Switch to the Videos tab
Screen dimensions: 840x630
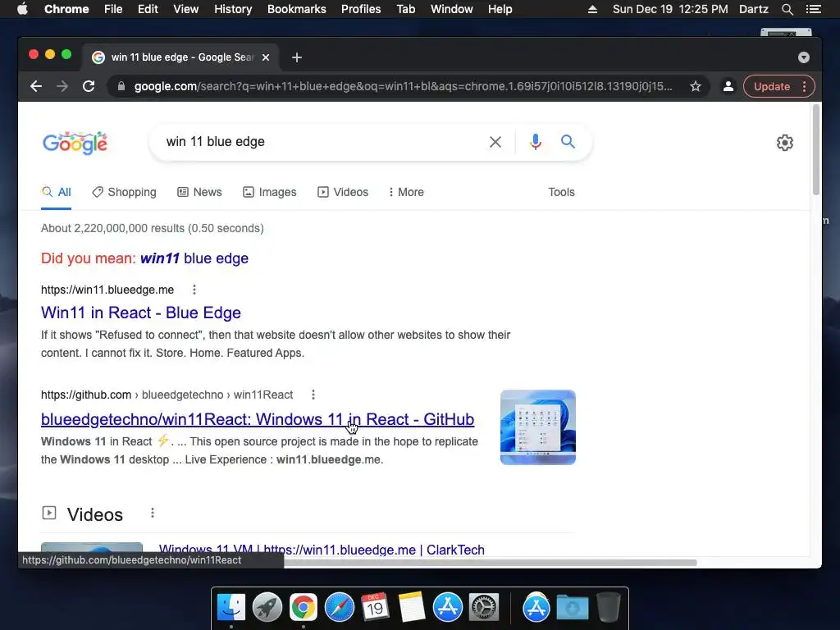[x=343, y=192]
